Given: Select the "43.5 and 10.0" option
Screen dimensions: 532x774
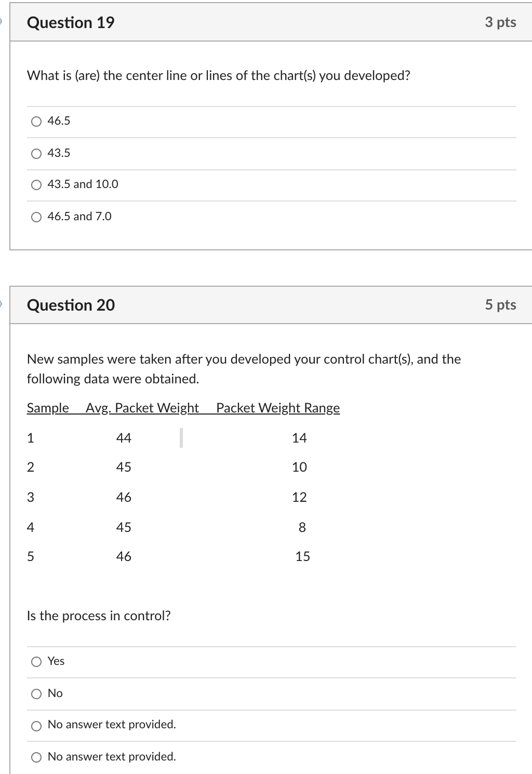Looking at the screenshot, I should coord(36,184).
